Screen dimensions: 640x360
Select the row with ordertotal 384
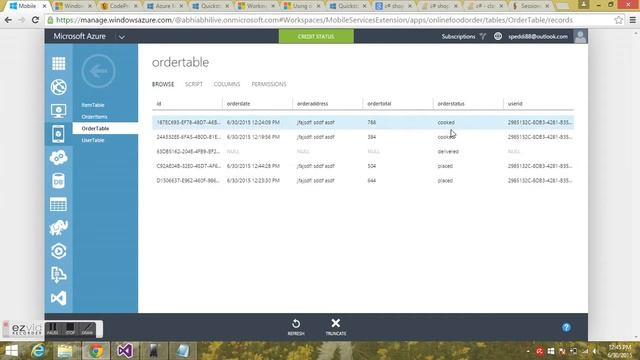363,137
